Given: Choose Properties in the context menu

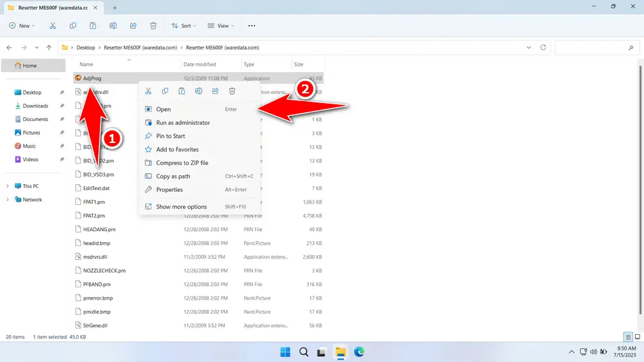Looking at the screenshot, I should pyautogui.click(x=200, y=190).
